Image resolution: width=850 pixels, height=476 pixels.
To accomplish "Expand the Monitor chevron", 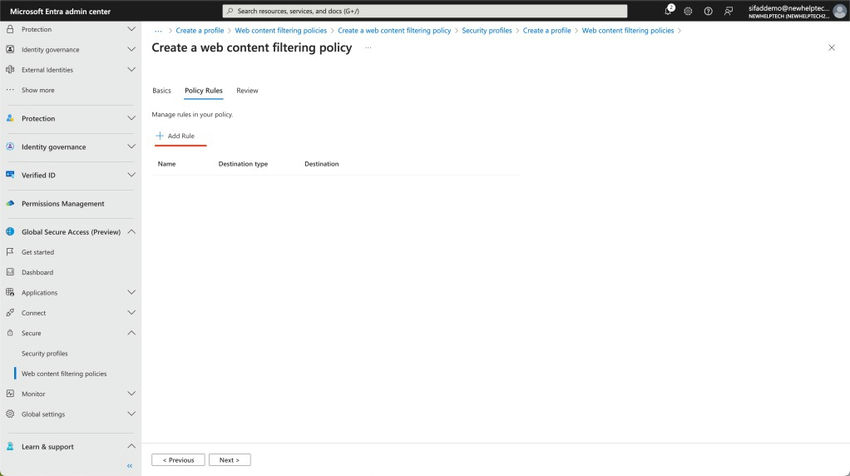I will [131, 394].
